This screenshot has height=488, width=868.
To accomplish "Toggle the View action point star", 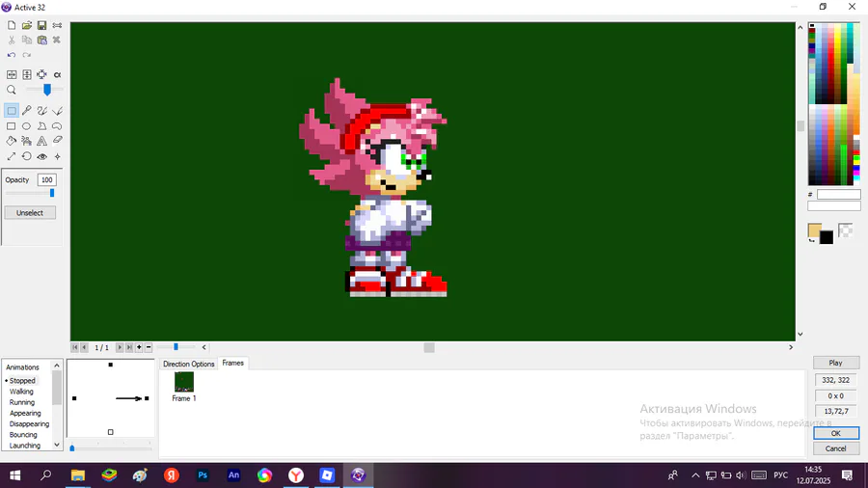I will pos(57,156).
